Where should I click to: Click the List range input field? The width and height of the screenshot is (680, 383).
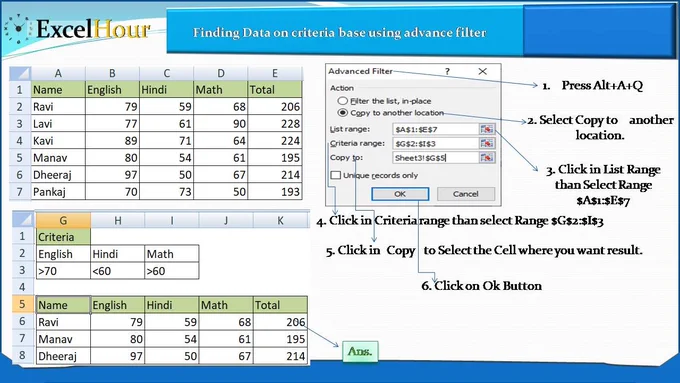[x=435, y=129]
